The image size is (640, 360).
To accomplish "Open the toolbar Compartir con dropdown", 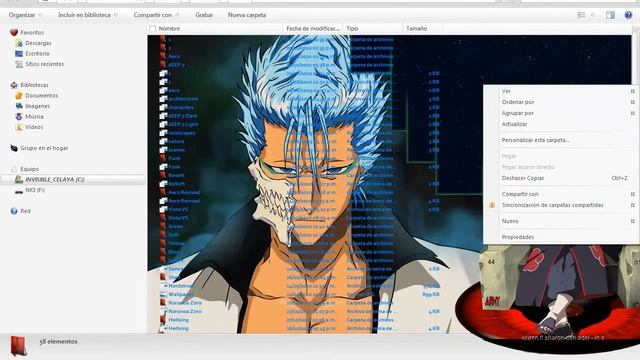I will (x=156, y=15).
